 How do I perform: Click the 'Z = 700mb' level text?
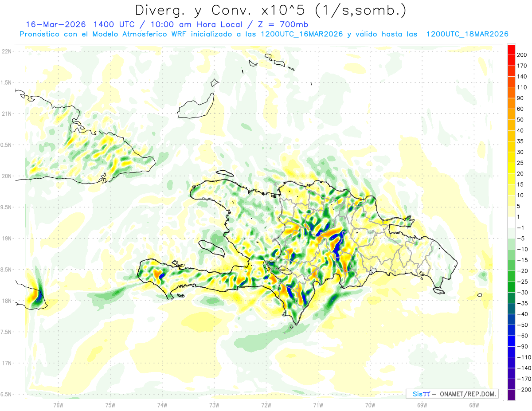click(x=282, y=24)
